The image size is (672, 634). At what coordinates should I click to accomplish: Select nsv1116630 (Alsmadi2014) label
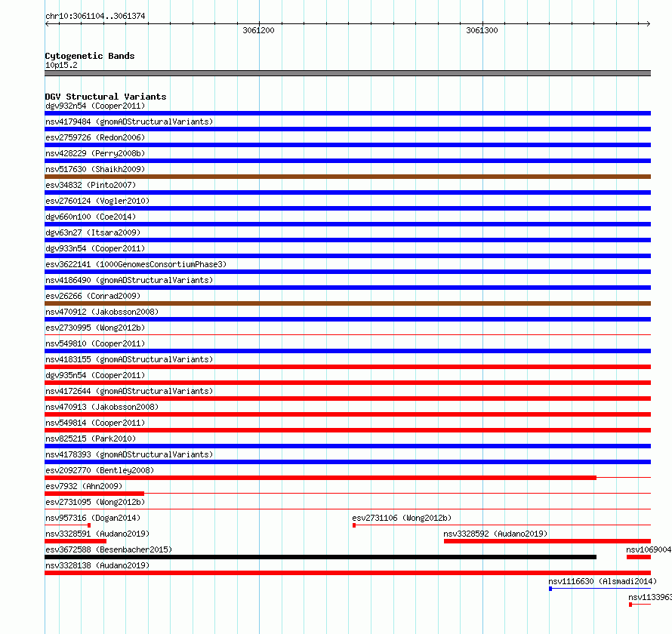(603, 581)
